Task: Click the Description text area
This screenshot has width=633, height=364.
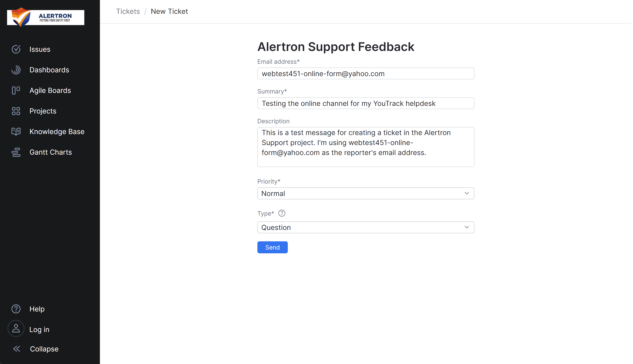Action: (365, 147)
